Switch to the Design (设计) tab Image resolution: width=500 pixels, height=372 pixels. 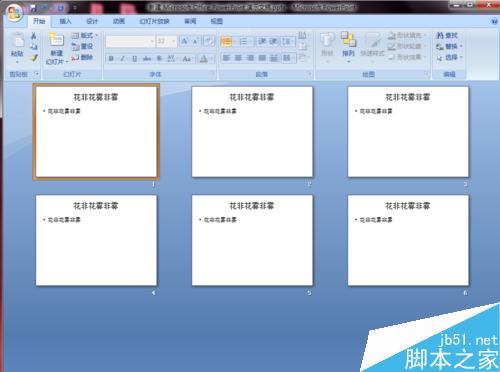[x=92, y=21]
